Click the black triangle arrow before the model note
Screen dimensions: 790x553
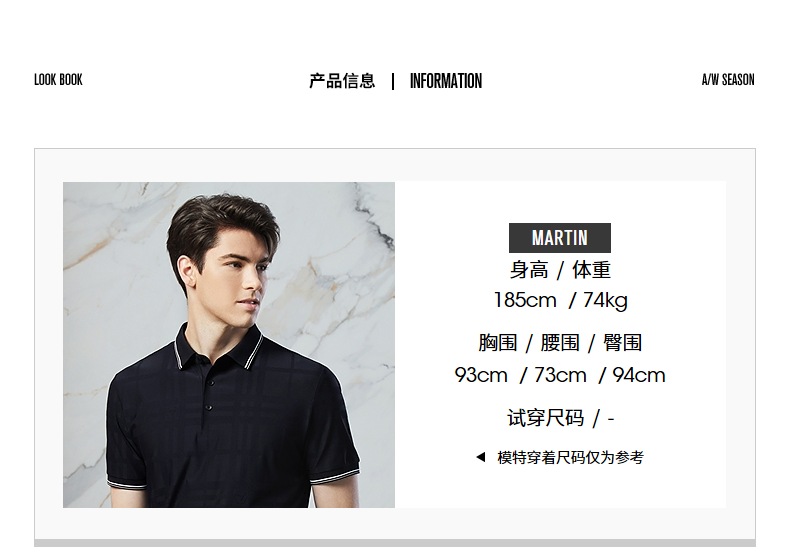pyautogui.click(x=481, y=457)
